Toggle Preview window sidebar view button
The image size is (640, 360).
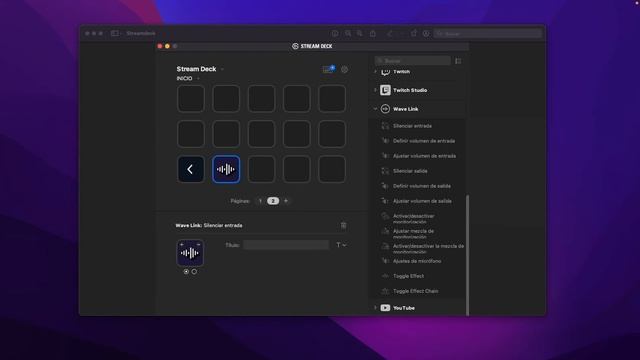[116, 33]
